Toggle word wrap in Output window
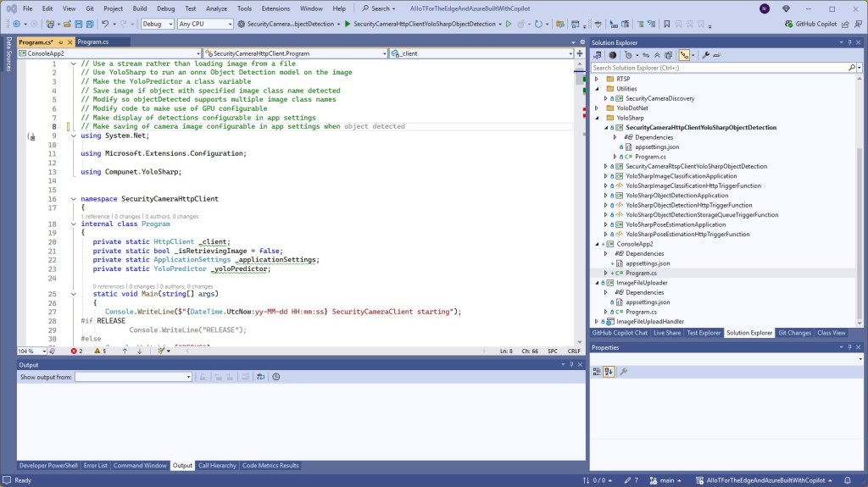The width and height of the screenshot is (868, 487). tap(261, 377)
